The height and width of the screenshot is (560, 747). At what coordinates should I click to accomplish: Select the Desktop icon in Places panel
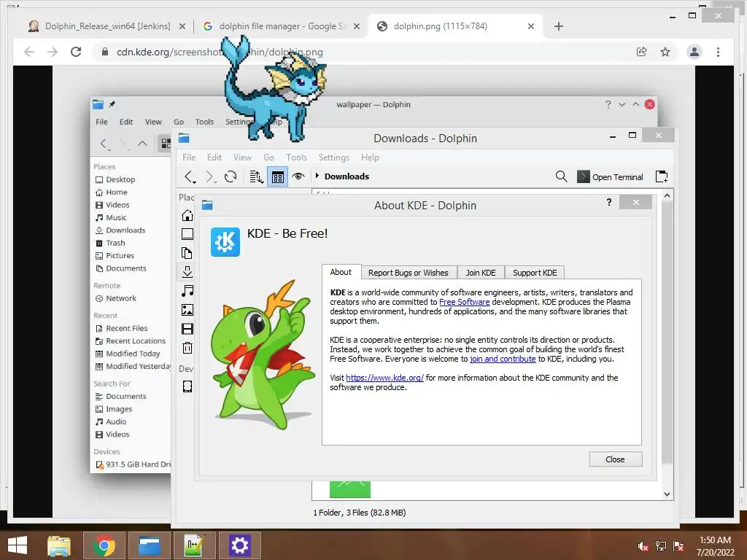click(187, 234)
